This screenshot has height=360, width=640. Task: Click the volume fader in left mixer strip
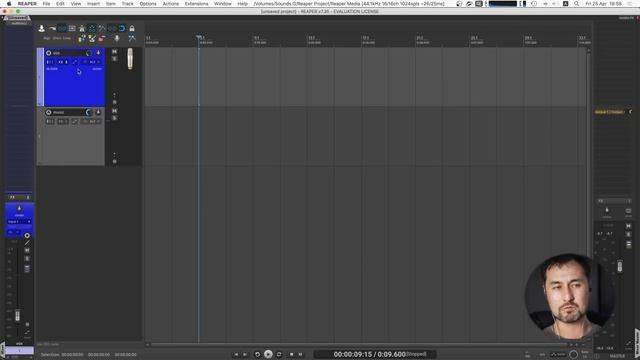tap(18, 315)
